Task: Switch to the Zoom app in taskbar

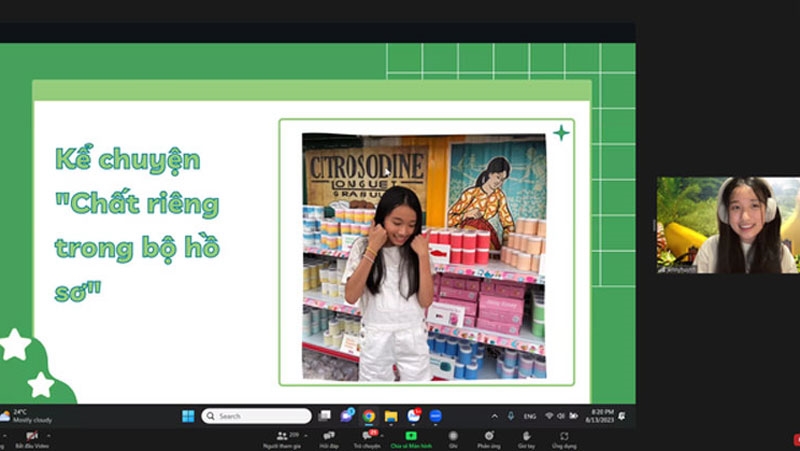Action: click(435, 416)
